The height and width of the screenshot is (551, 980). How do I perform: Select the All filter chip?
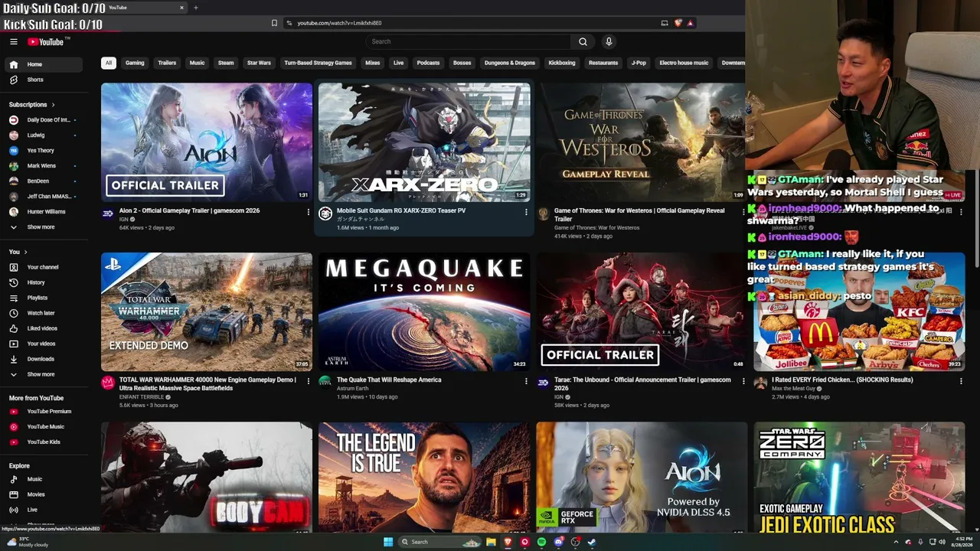[109, 63]
